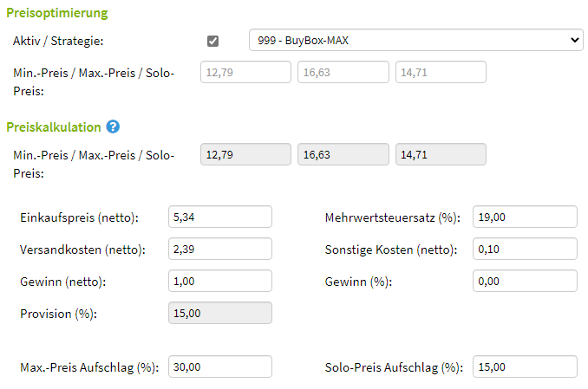
Task: Click into the Gewinn (netto) field
Action: click(x=220, y=281)
